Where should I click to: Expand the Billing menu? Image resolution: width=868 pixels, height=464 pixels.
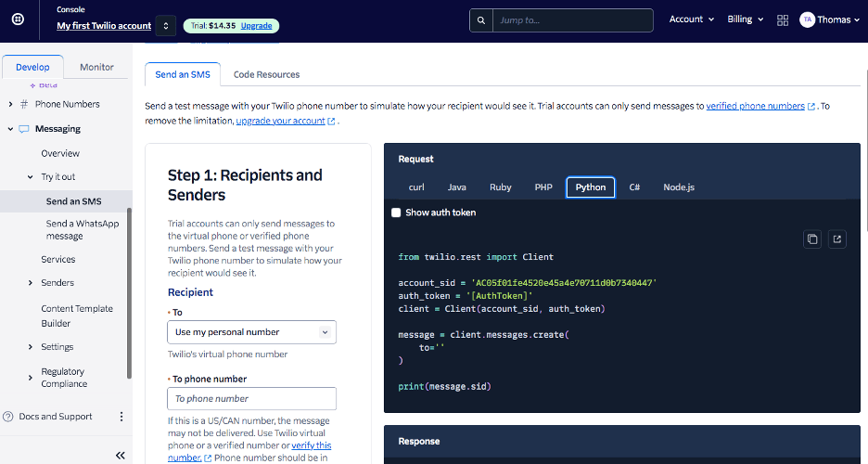tap(745, 19)
